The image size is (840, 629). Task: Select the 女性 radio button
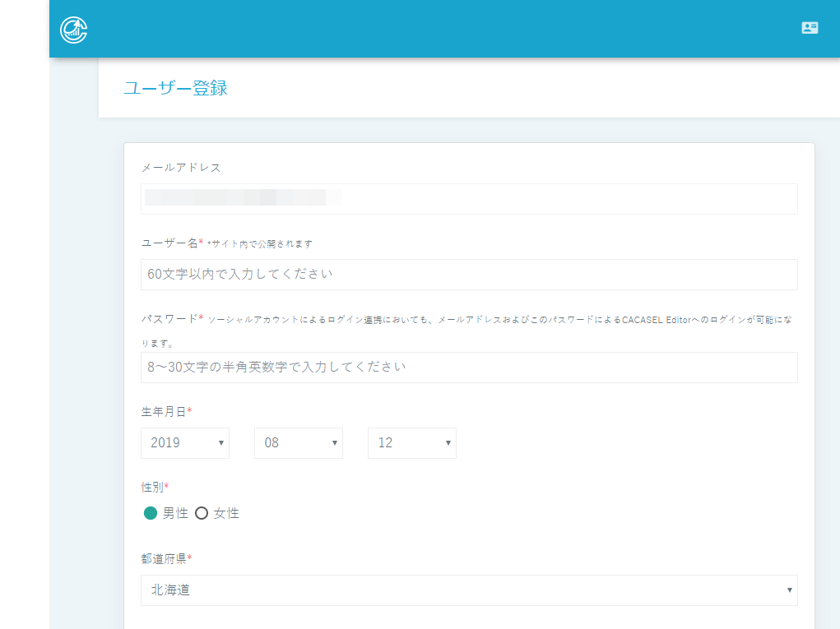pyautogui.click(x=202, y=513)
